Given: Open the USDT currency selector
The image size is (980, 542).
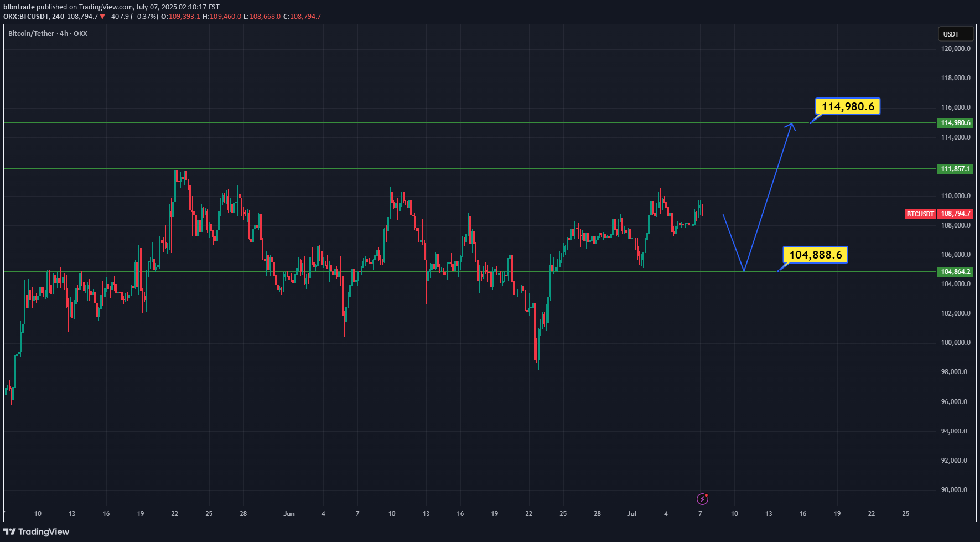Looking at the screenshot, I should coord(956,34).
